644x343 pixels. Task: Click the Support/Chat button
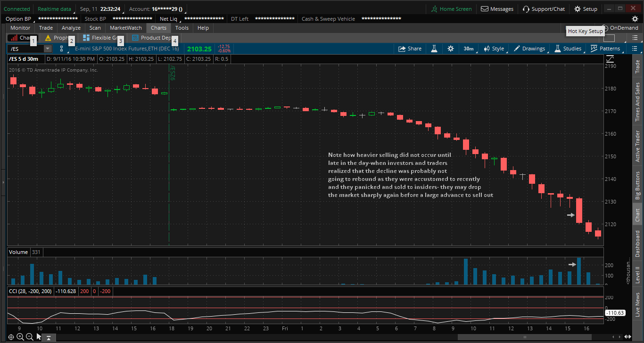coord(544,9)
